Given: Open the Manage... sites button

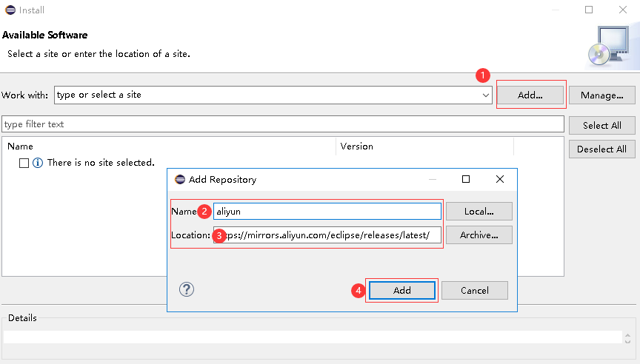Looking at the screenshot, I should pos(602,95).
